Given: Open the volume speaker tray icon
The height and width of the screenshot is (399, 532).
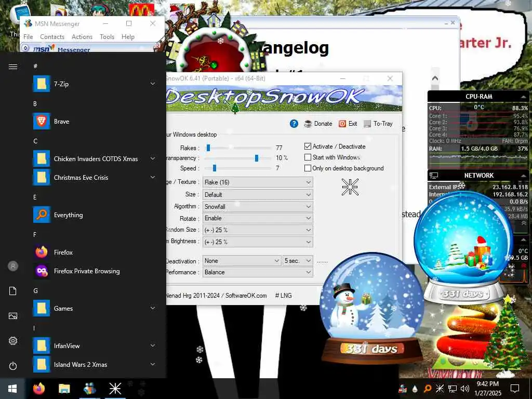Looking at the screenshot, I should click(x=465, y=389).
